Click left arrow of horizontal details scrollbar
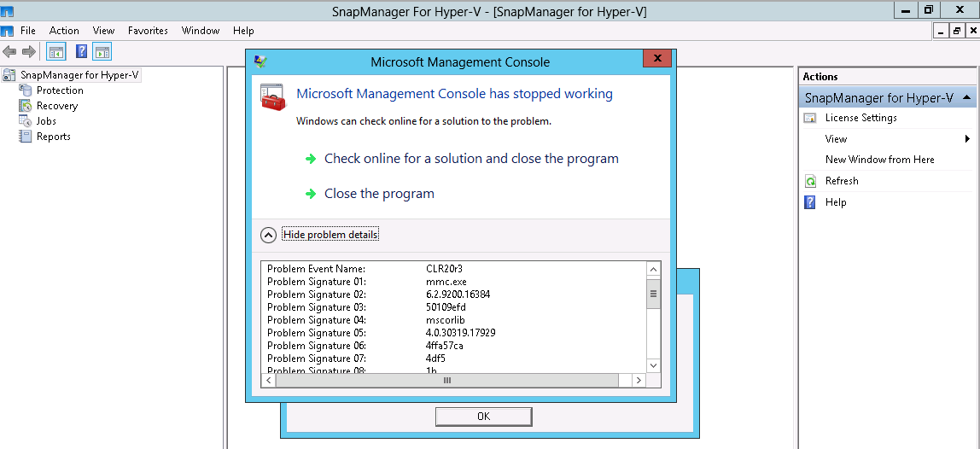 [x=269, y=380]
